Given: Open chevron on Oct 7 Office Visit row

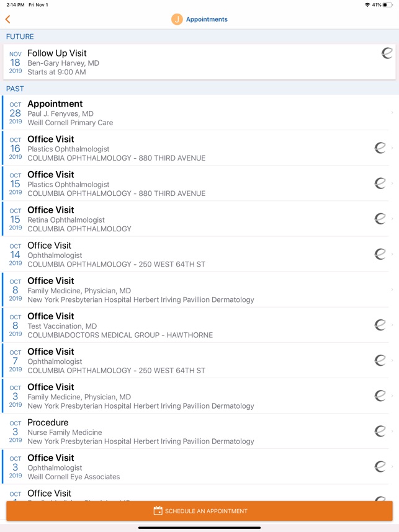Looking at the screenshot, I should (392, 360).
